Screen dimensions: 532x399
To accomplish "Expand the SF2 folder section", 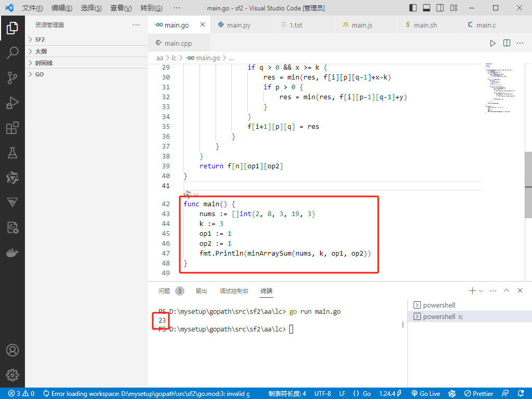I will click(x=86, y=39).
